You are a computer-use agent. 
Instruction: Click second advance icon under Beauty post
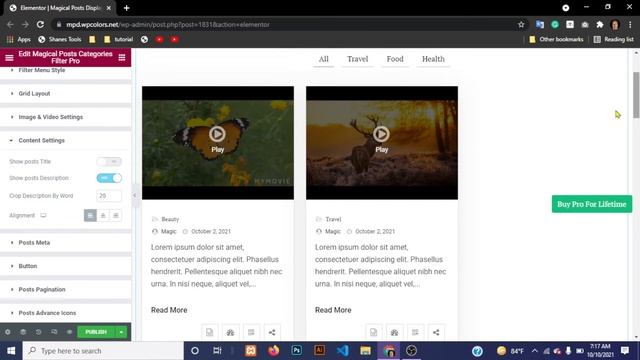[230, 332]
